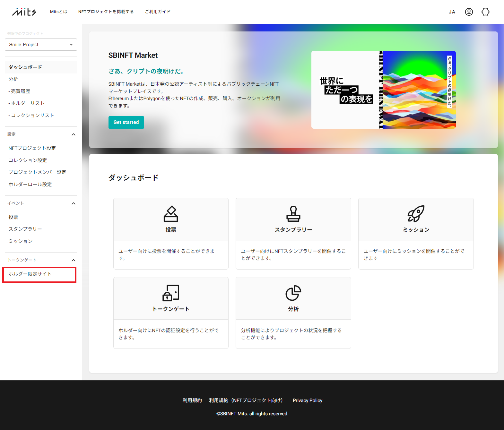The width and height of the screenshot is (504, 430).
Task: Click the トークンゲート locked door icon
Action: tap(171, 293)
